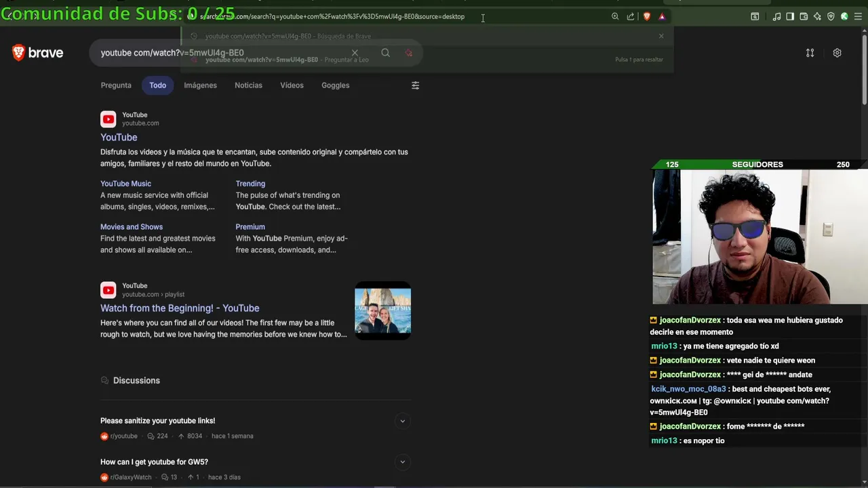Click the 'r/youtube' subreddit label
868x488 pixels.
(124, 436)
